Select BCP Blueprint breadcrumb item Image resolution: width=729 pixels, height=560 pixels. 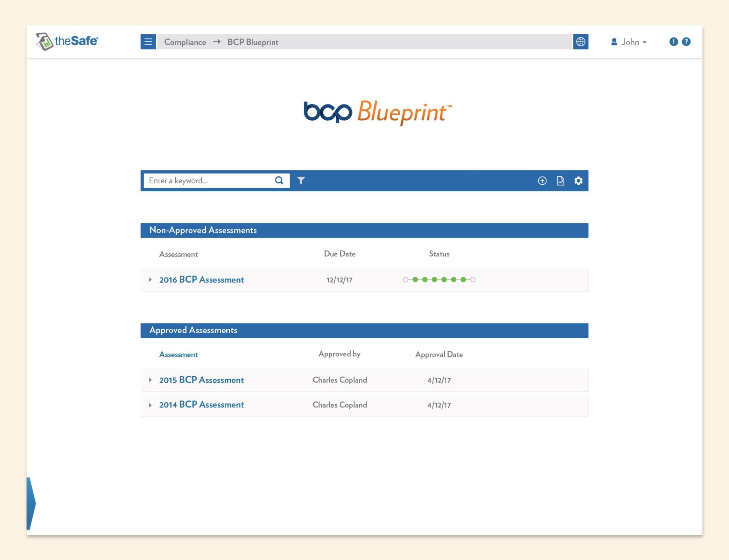coord(252,42)
